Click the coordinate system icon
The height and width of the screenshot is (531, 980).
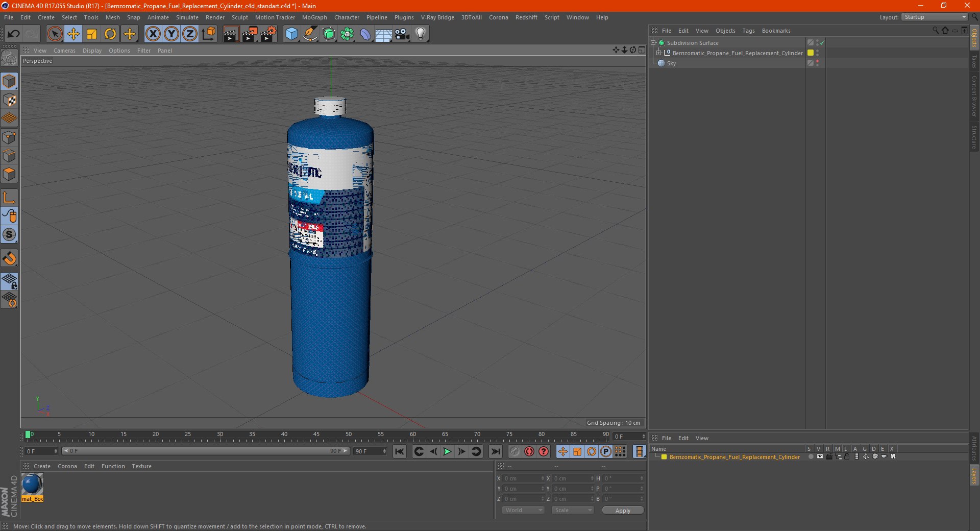[208, 34]
